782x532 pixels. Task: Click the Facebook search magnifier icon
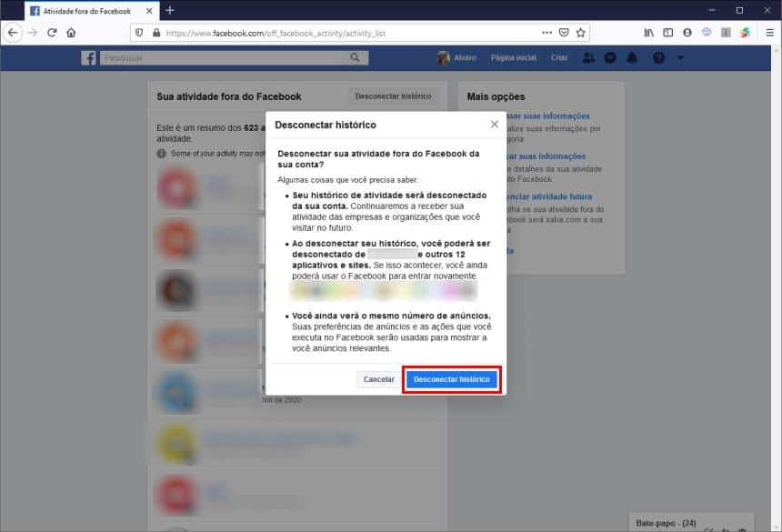(355, 58)
